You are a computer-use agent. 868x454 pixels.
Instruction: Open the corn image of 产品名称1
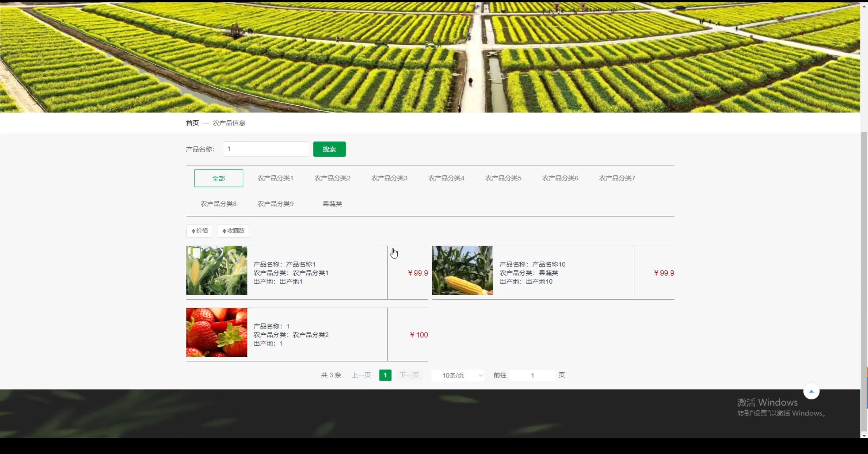(x=217, y=270)
